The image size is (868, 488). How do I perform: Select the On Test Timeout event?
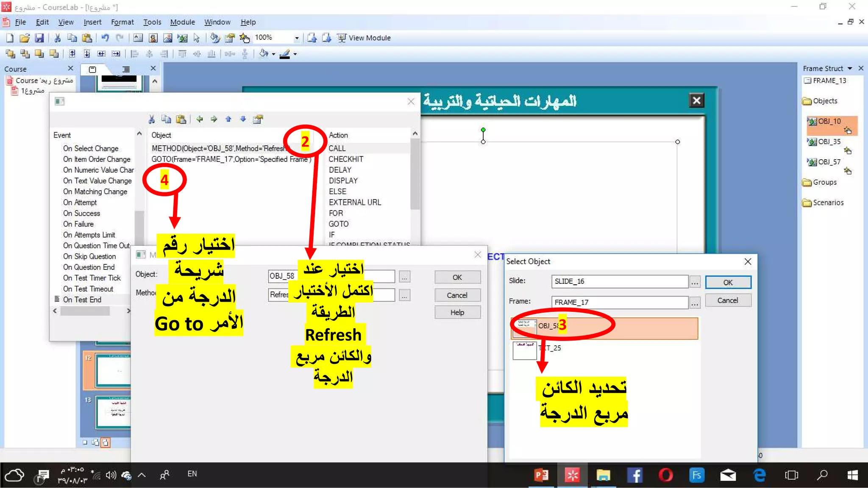(88, 289)
